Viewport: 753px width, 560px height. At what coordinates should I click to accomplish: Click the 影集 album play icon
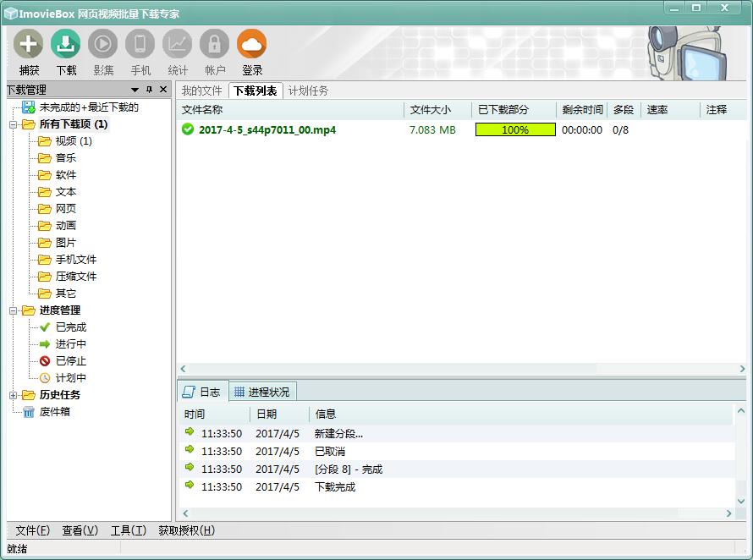click(x=103, y=44)
